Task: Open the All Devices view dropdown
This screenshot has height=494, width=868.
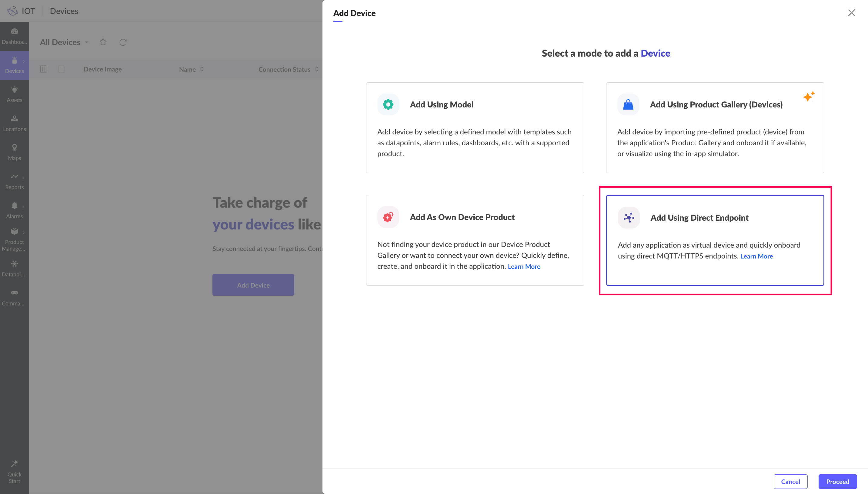Action: pos(87,42)
